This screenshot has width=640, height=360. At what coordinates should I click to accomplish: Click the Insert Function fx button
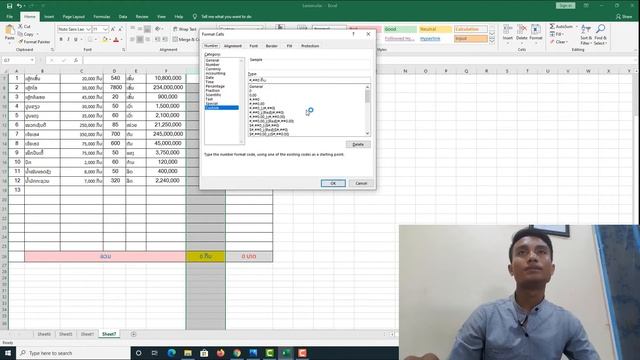click(x=76, y=60)
